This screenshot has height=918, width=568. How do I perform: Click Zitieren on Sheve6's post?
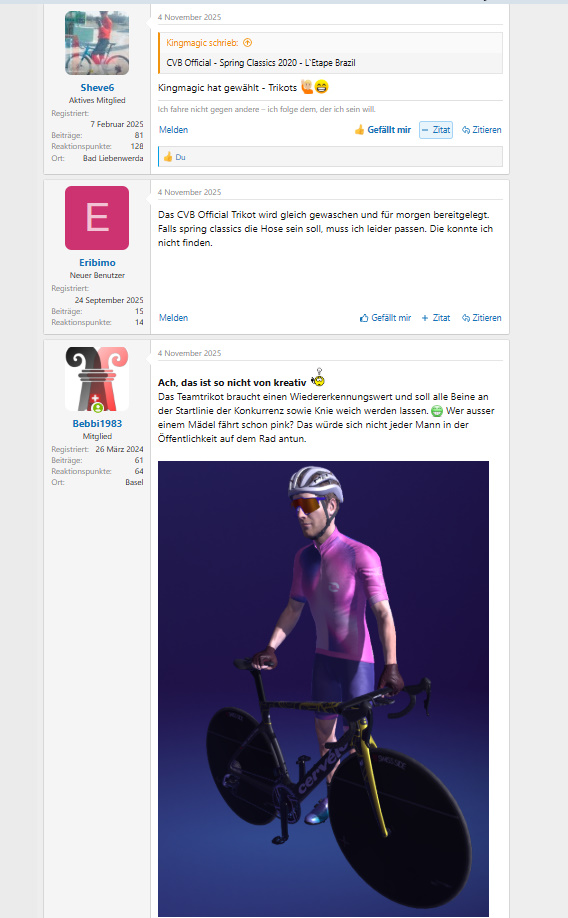(x=482, y=130)
